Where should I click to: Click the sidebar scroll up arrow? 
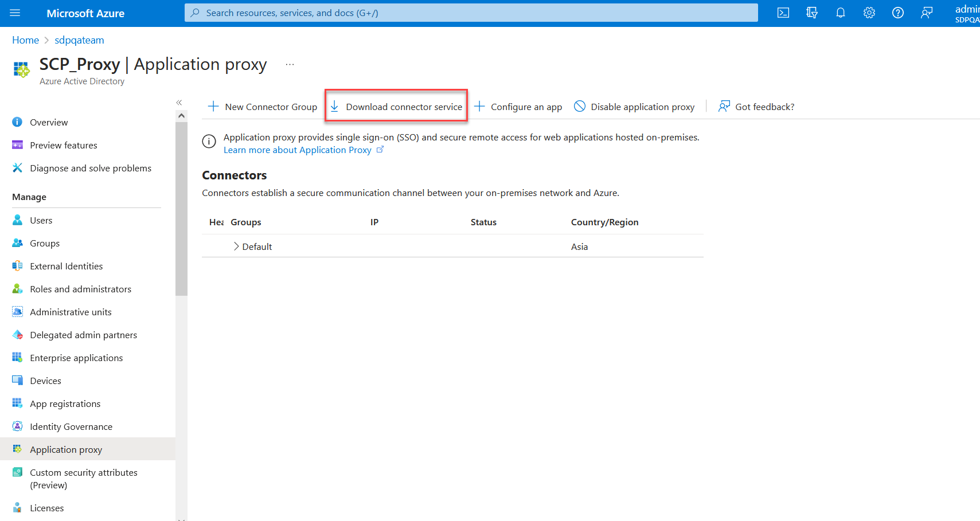point(181,116)
